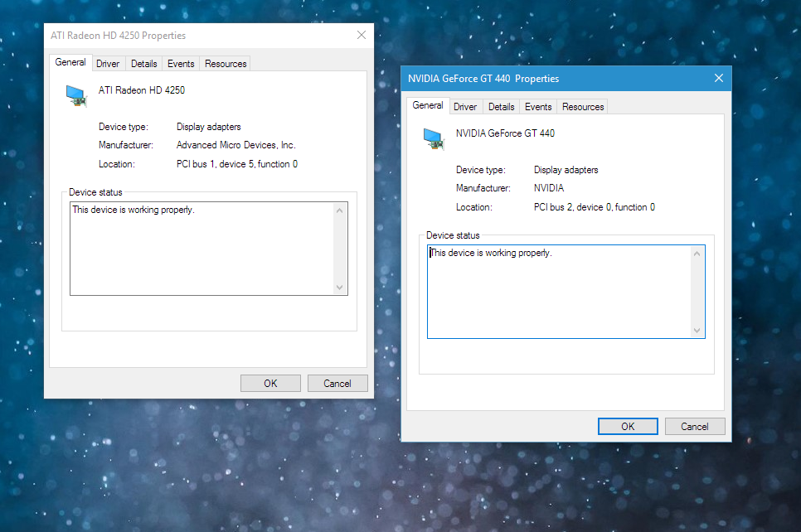Click the 'Manufacturer:' label in NVIDIA GeForce window
Viewport: 801px width, 532px height.
tap(483, 188)
